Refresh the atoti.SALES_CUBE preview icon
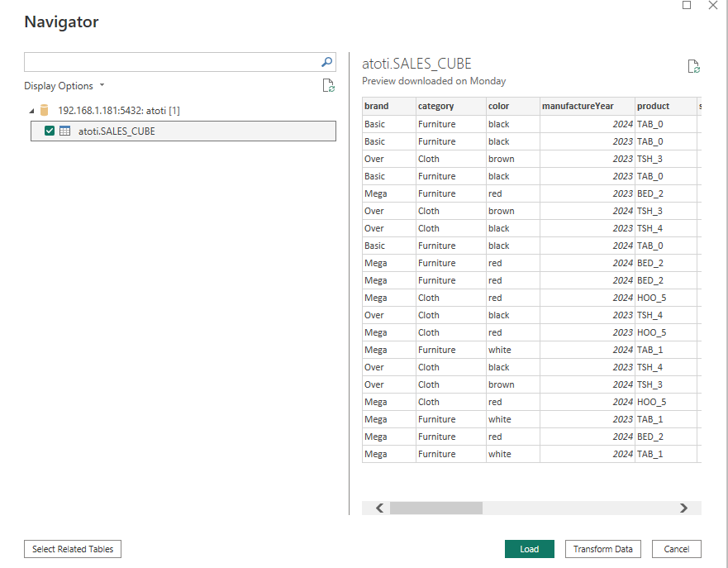This screenshot has width=728, height=568. coord(693,66)
